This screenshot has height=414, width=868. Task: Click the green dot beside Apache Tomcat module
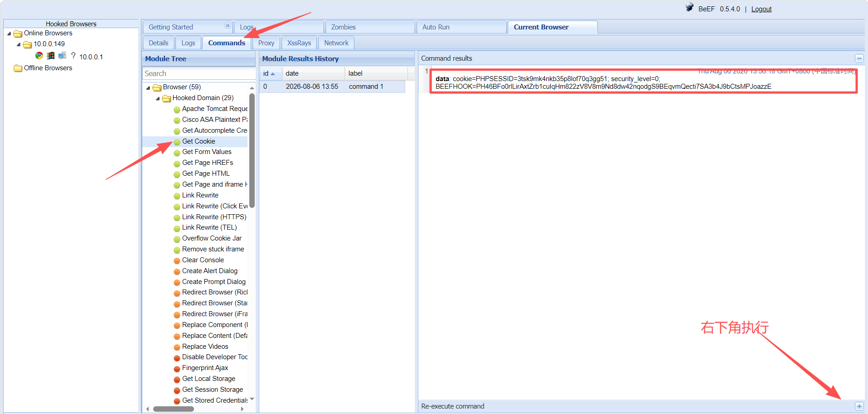click(177, 109)
